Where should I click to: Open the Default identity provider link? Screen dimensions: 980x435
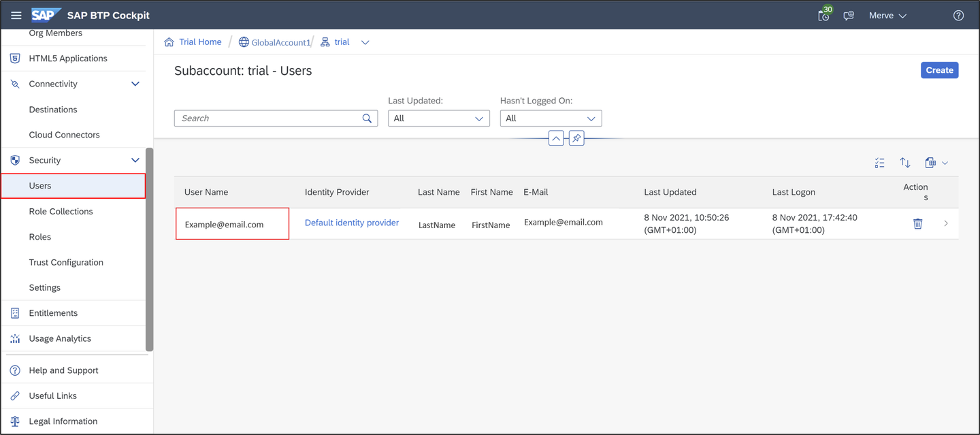tap(352, 223)
